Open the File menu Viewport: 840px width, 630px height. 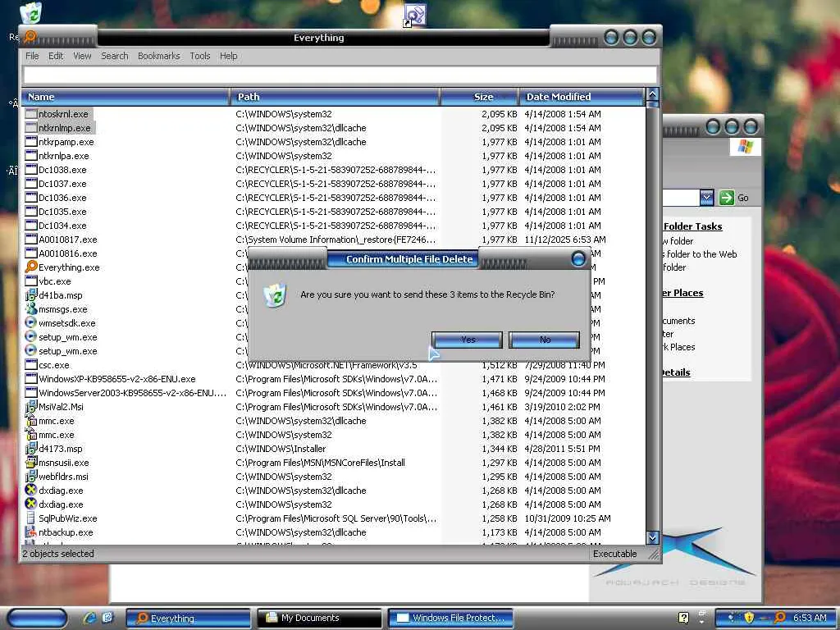(x=32, y=56)
